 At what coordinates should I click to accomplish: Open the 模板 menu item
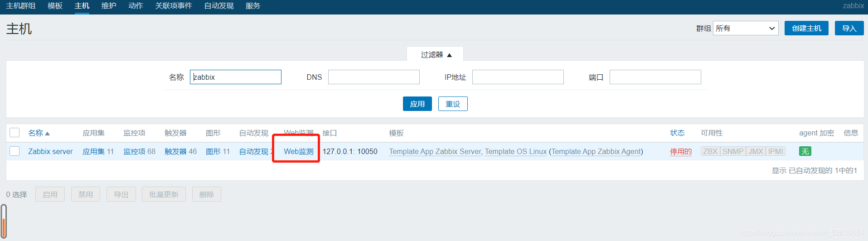[x=55, y=6]
